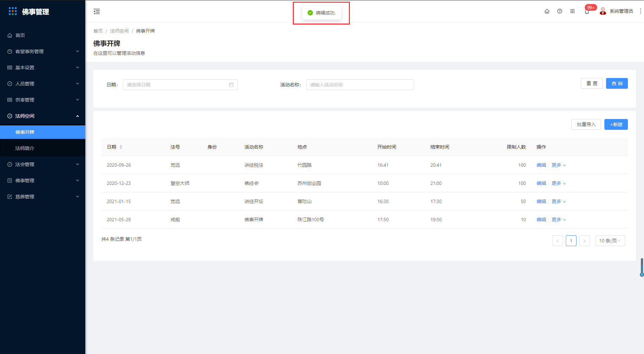Expand 法会管理 sidebar menu

coord(43,164)
